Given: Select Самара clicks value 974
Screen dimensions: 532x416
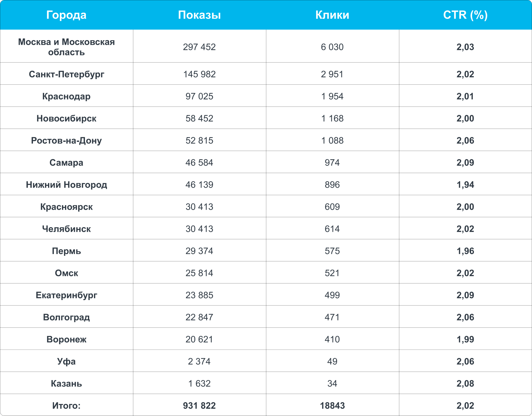Looking at the screenshot, I should point(332,163).
